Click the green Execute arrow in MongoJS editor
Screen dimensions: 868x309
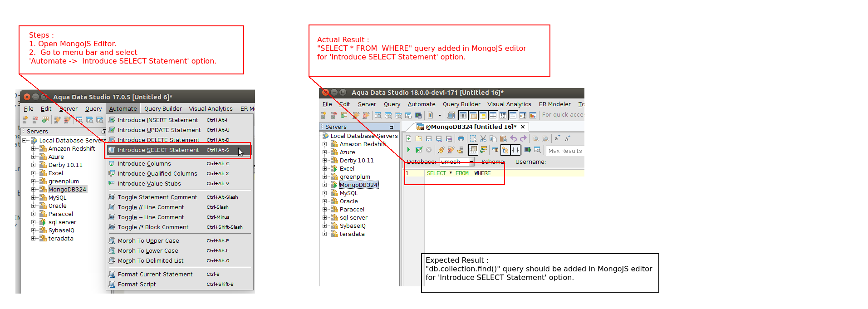408,150
